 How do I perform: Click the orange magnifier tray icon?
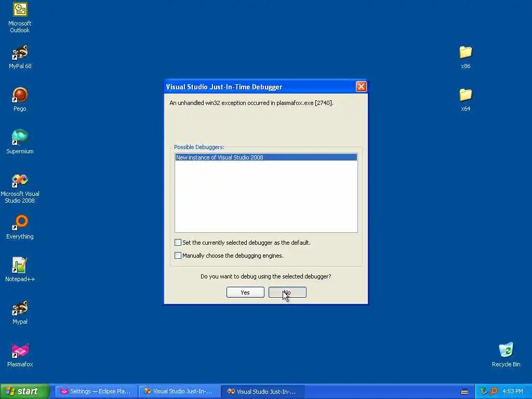click(494, 391)
